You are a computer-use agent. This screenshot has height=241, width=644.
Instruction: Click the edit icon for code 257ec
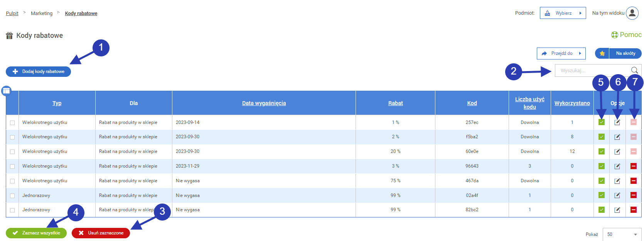tap(617, 122)
